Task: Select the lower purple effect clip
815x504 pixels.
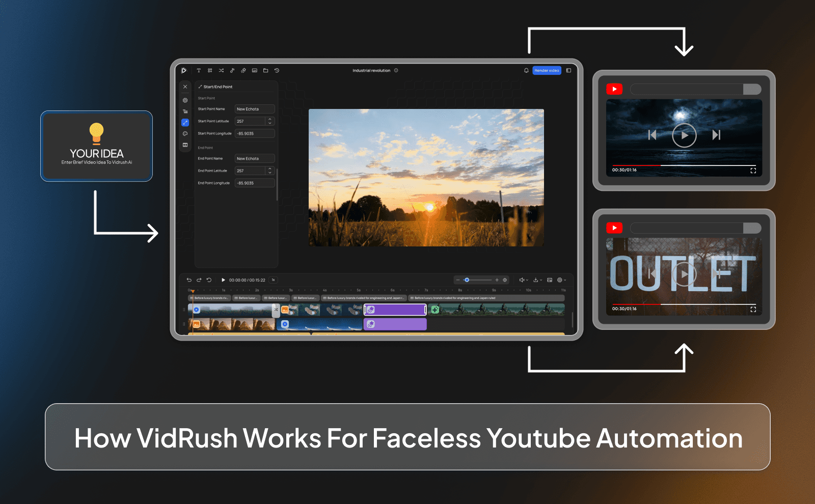Action: click(x=395, y=324)
